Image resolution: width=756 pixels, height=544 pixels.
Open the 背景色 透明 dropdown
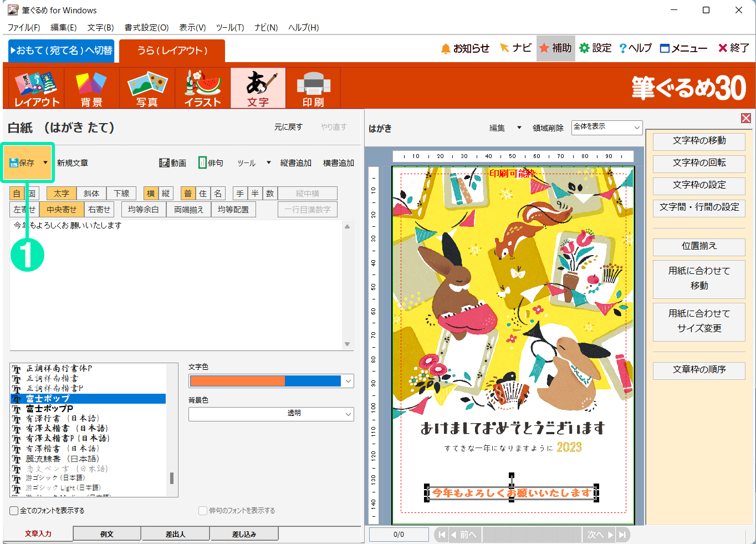(348, 414)
